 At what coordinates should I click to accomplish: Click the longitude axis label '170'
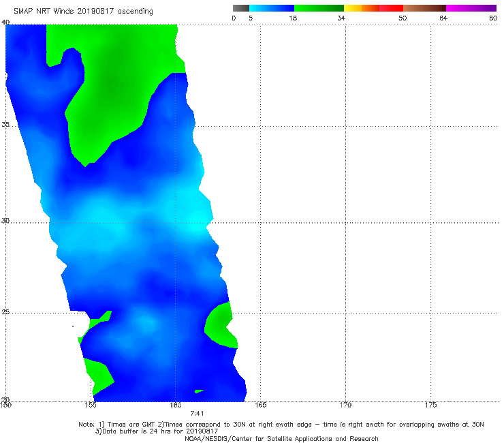tap(345, 405)
